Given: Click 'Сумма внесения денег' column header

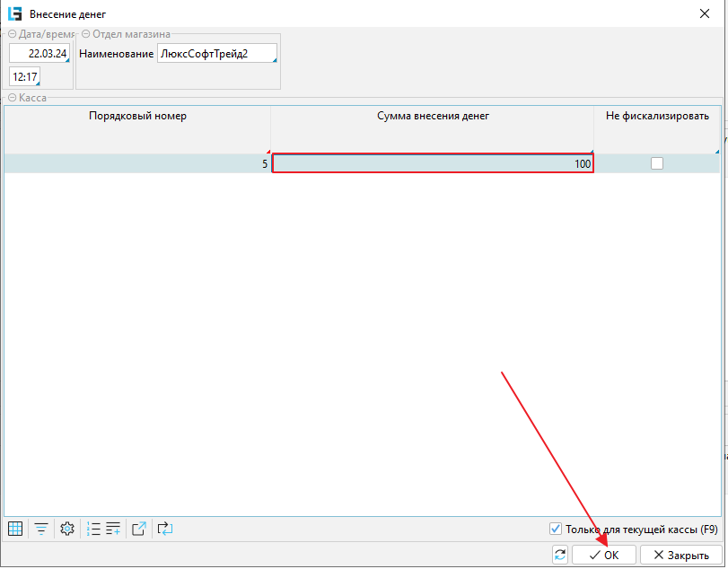Looking at the screenshot, I should click(x=433, y=116).
